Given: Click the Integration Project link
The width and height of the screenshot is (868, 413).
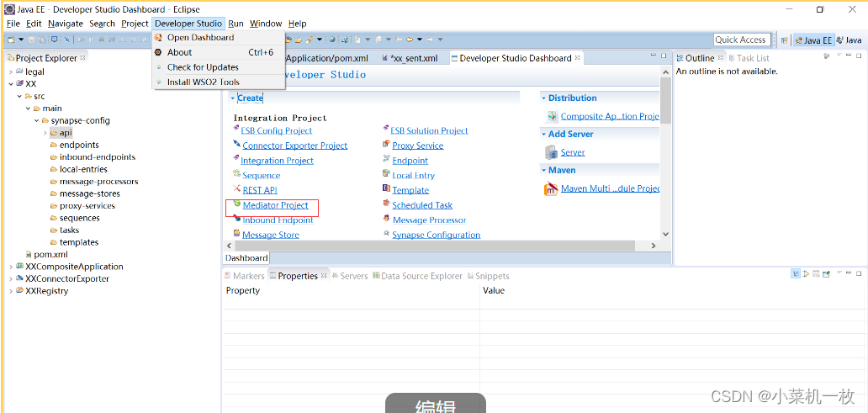Looking at the screenshot, I should pyautogui.click(x=277, y=161).
